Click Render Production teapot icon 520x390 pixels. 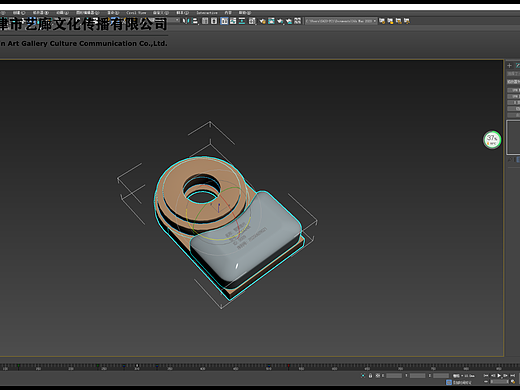point(280,21)
